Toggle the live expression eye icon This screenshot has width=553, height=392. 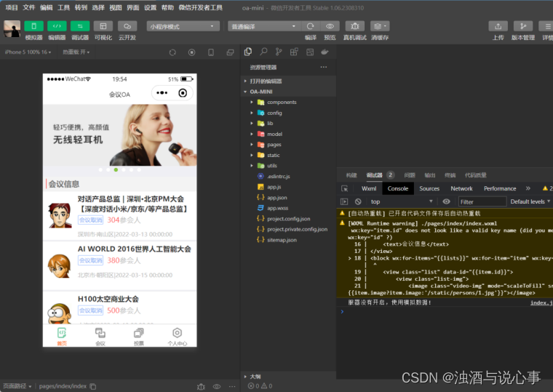pos(446,201)
